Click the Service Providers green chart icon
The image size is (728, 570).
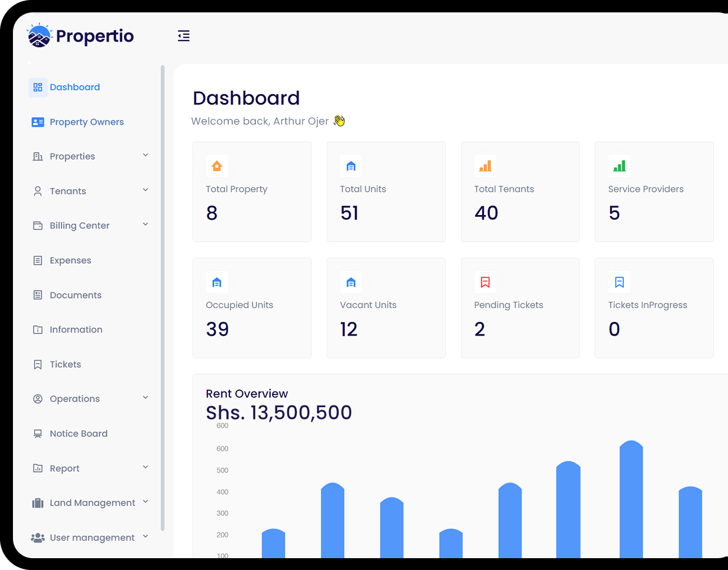click(x=619, y=166)
